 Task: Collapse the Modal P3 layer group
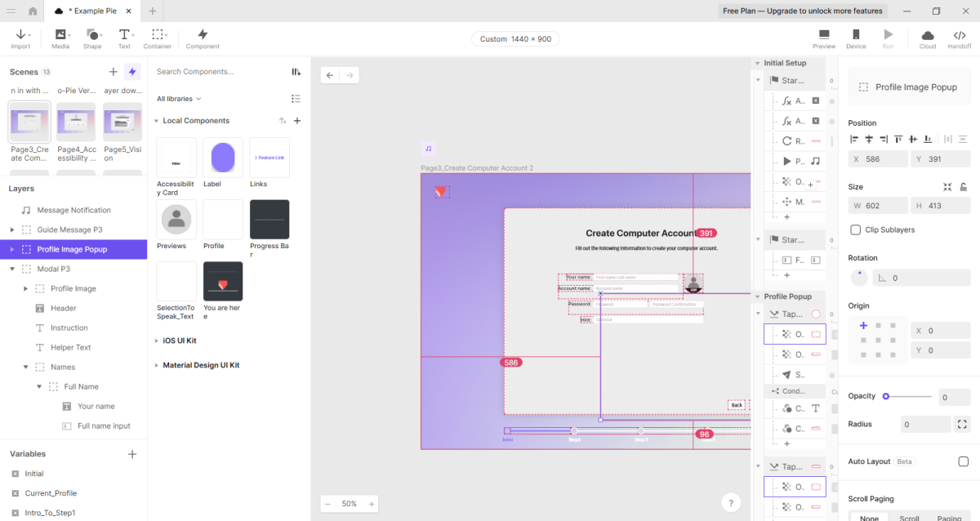click(12, 269)
